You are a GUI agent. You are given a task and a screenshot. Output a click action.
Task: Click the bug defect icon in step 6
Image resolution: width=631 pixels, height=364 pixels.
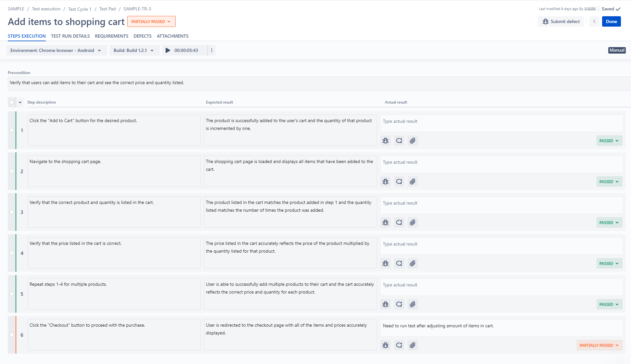[385, 345]
